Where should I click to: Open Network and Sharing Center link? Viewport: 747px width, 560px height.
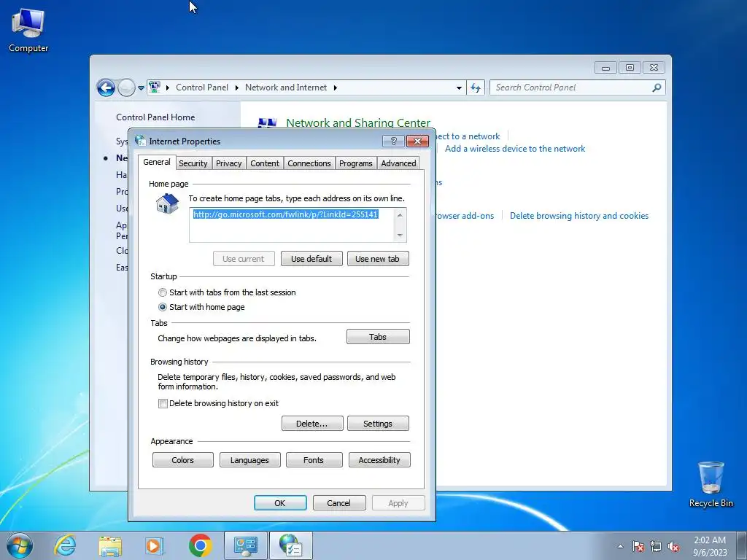click(x=357, y=122)
